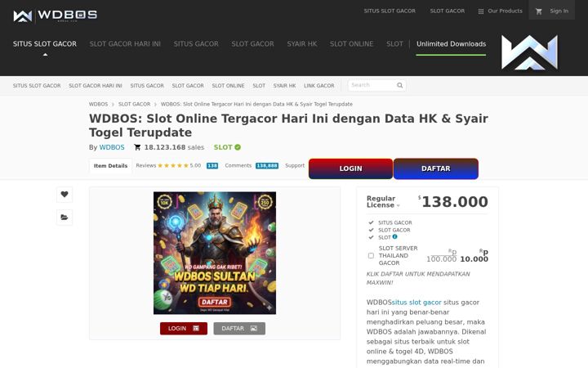Open the WDBOS Sultan promo image
The height and width of the screenshot is (368, 588).
(x=215, y=253)
